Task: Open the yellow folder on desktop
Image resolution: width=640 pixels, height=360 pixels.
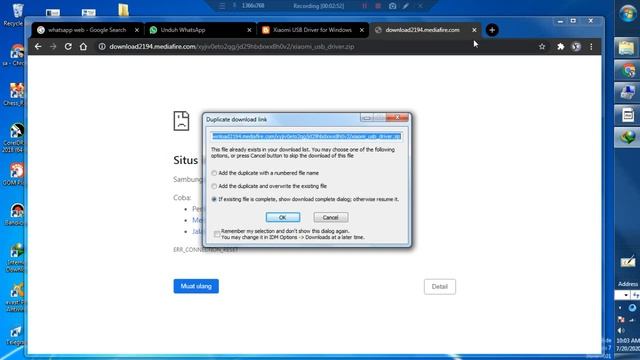Action: point(124,10)
